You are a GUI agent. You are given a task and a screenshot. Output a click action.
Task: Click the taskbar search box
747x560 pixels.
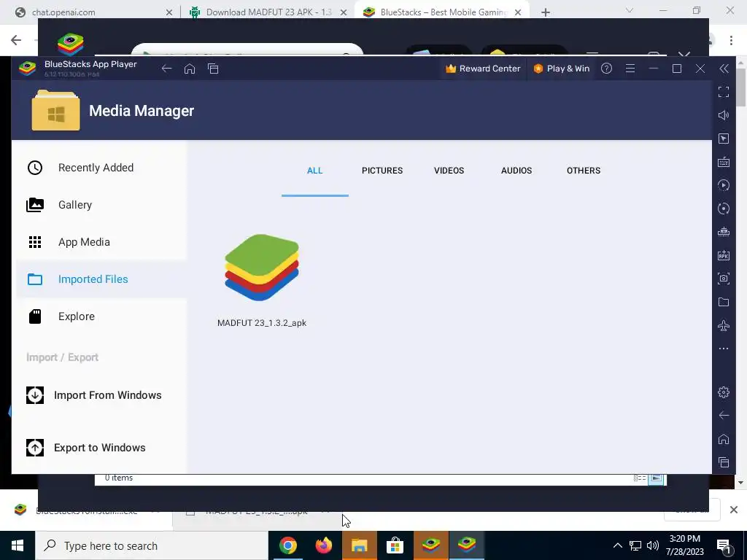click(152, 545)
